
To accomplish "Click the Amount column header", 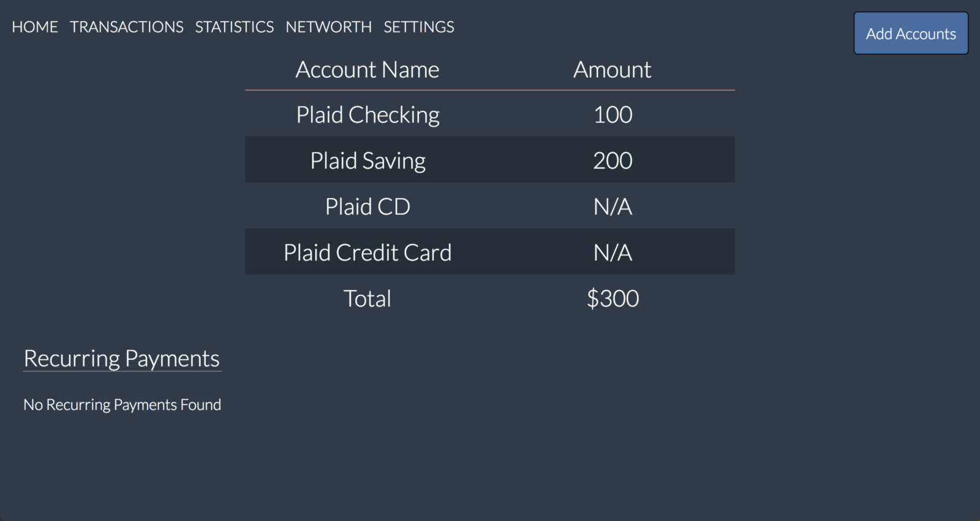I will pos(612,70).
